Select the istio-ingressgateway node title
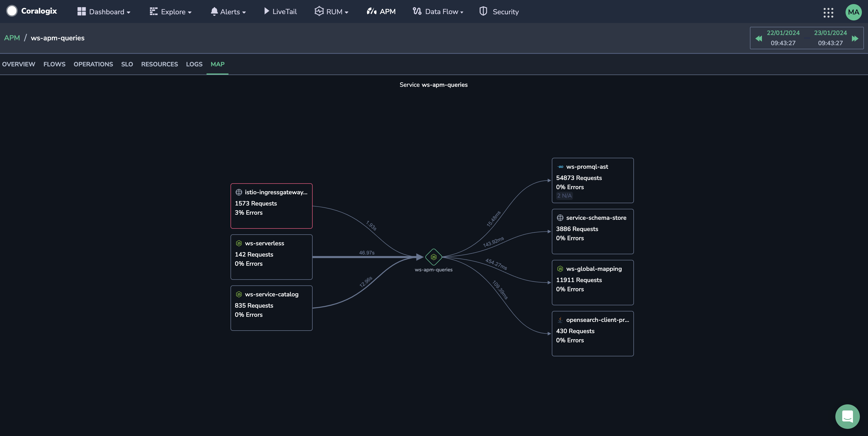 point(276,192)
